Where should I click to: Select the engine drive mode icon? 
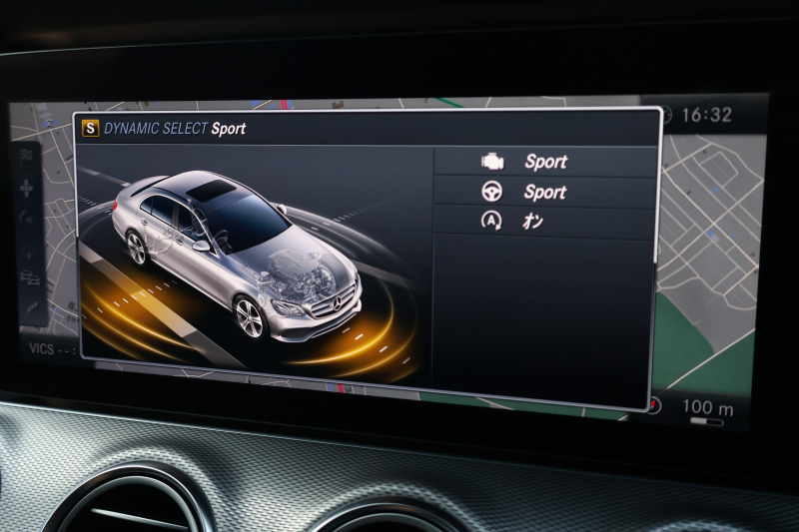pyautogui.click(x=491, y=161)
